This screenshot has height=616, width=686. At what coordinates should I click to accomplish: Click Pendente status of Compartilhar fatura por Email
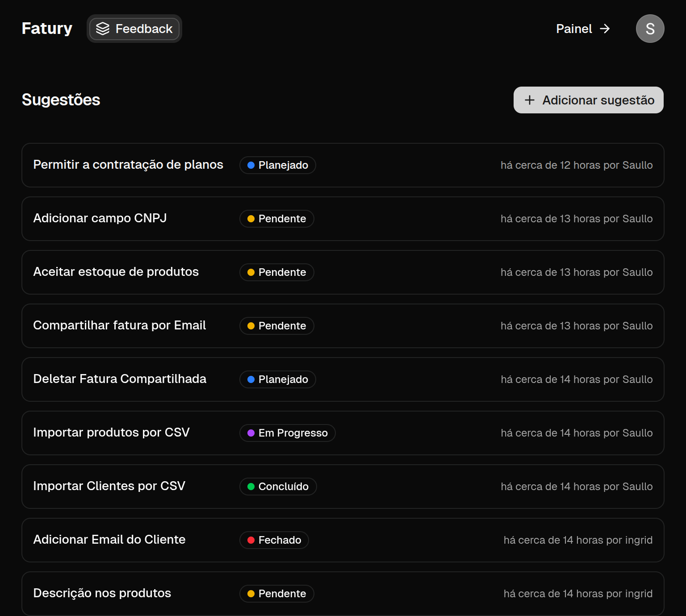click(276, 326)
